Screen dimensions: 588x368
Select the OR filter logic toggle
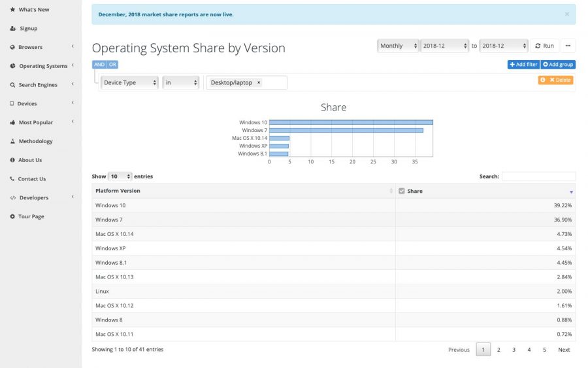pyautogui.click(x=112, y=65)
